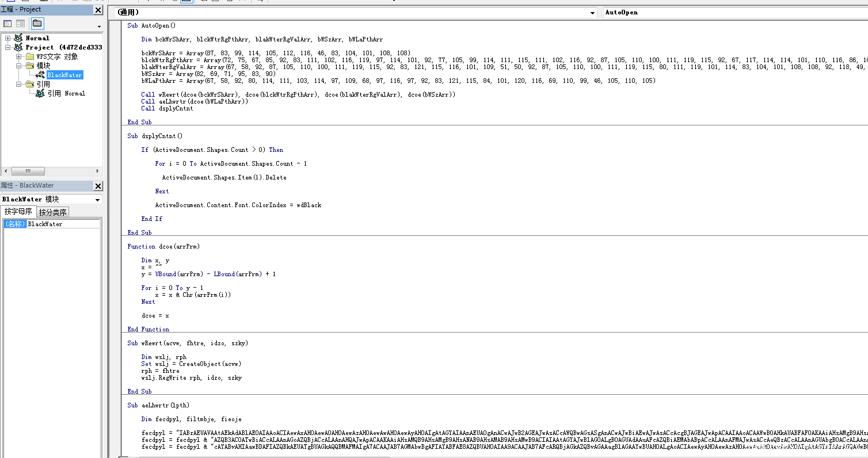
Task: Switch to the 按分类序 tab
Action: tap(53, 212)
